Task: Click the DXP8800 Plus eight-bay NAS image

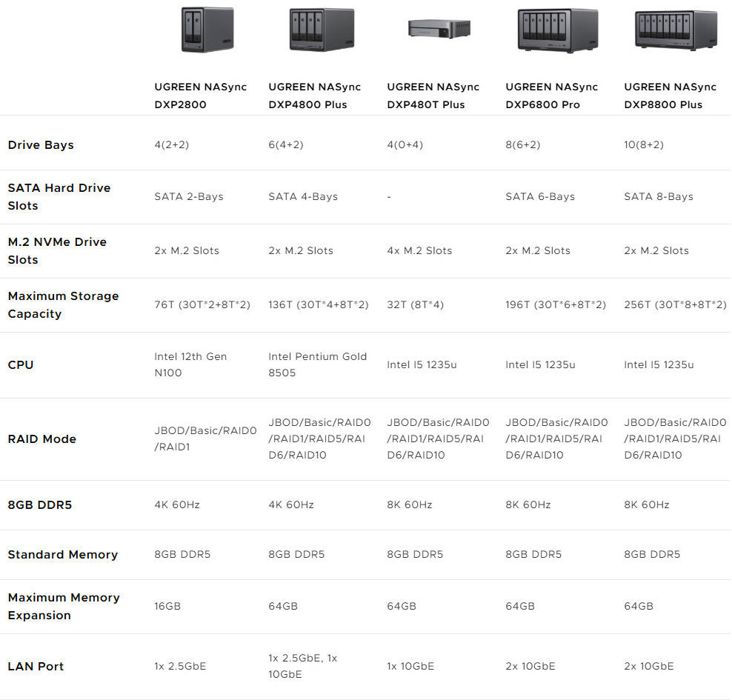Action: click(675, 31)
